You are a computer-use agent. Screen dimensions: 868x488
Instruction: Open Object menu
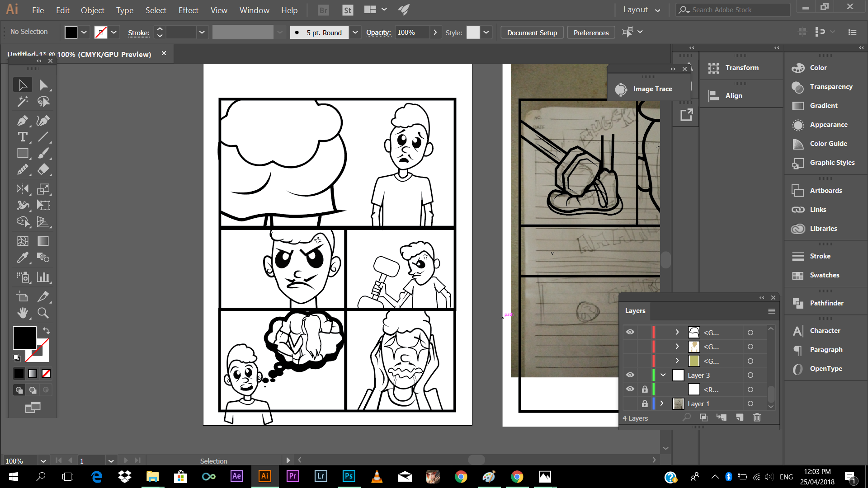point(93,10)
